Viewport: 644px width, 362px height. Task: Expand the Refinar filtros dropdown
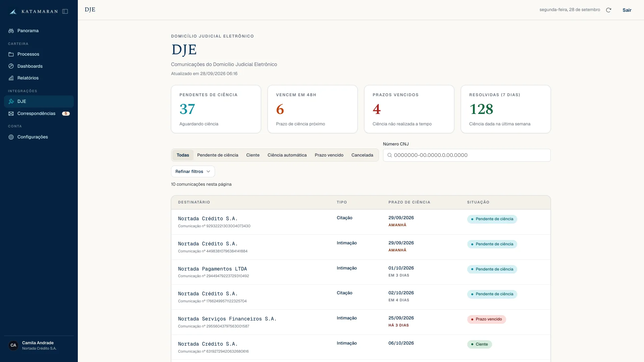click(x=193, y=172)
